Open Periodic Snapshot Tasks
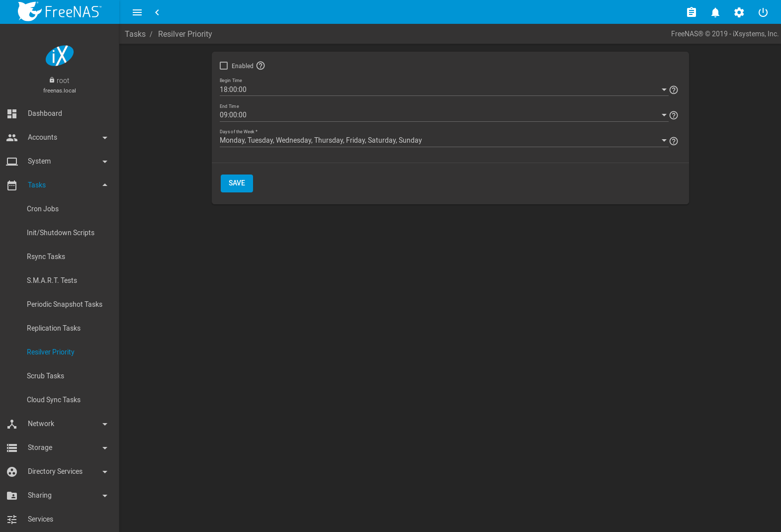This screenshot has width=781, height=532. 65,304
